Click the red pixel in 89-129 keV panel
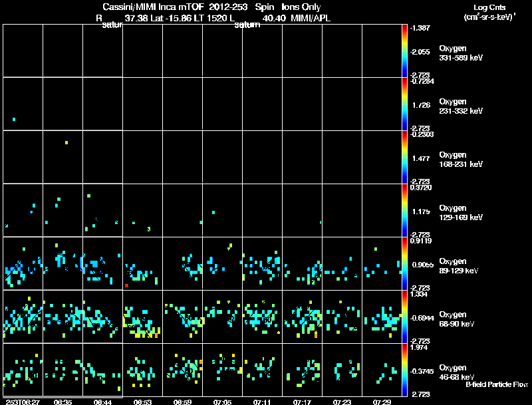 coord(126,285)
